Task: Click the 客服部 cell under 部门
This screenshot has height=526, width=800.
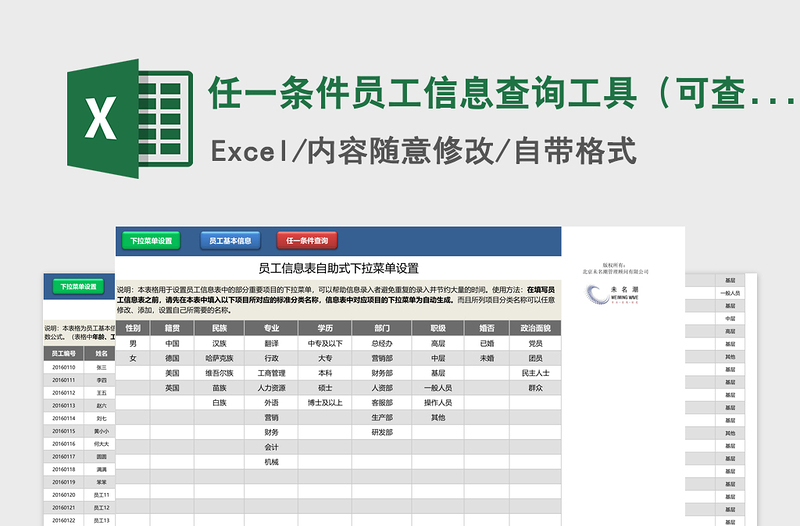Action: (382, 403)
